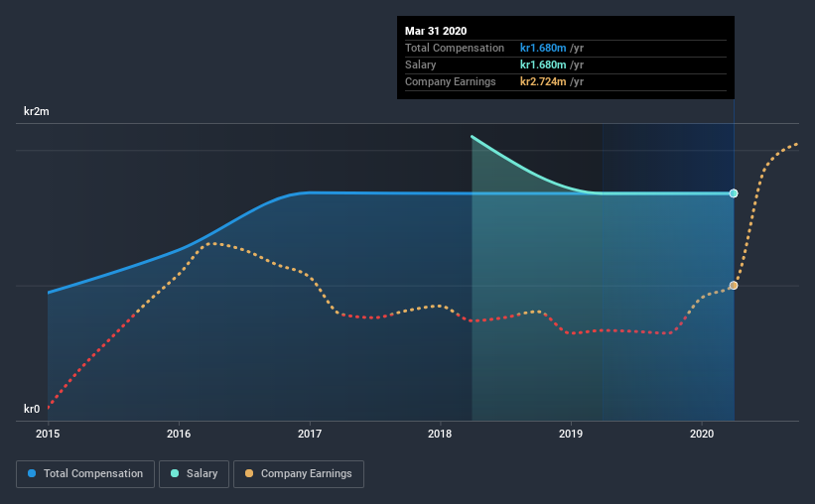
Task: Click the 2016 x-axis label
Action: click(179, 434)
